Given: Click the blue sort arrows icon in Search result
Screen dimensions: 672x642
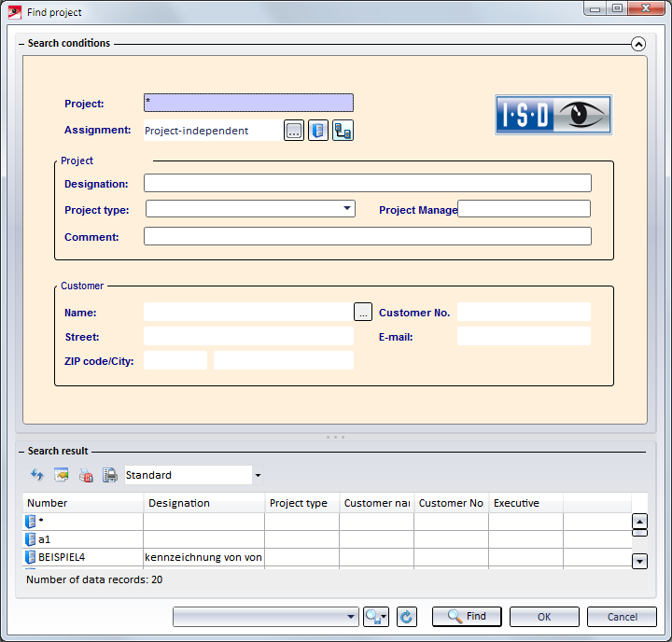Looking at the screenshot, I should click(37, 475).
